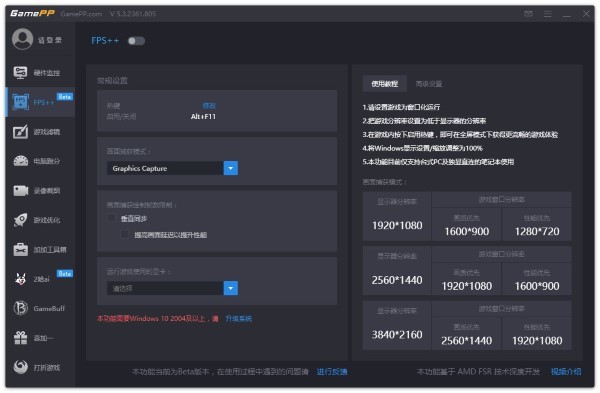
Task: Click the 进行反馈 feedback link
Action: 332,372
